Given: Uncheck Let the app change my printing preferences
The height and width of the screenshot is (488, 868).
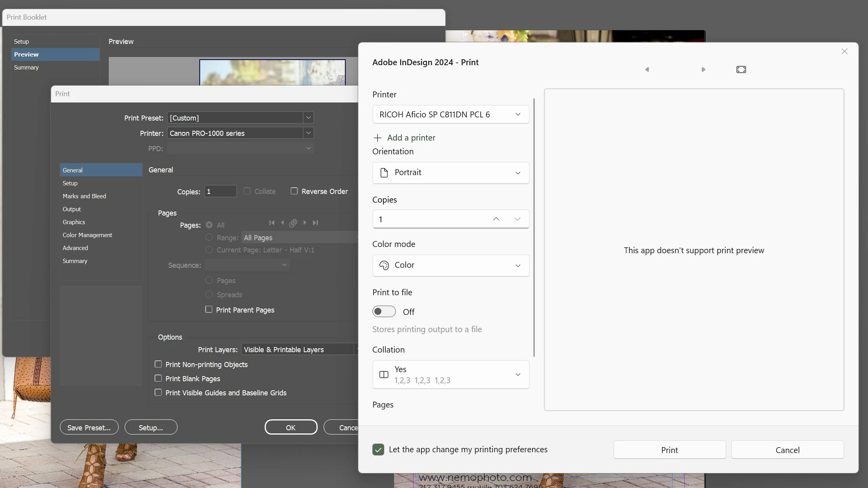Looking at the screenshot, I should pyautogui.click(x=378, y=450).
